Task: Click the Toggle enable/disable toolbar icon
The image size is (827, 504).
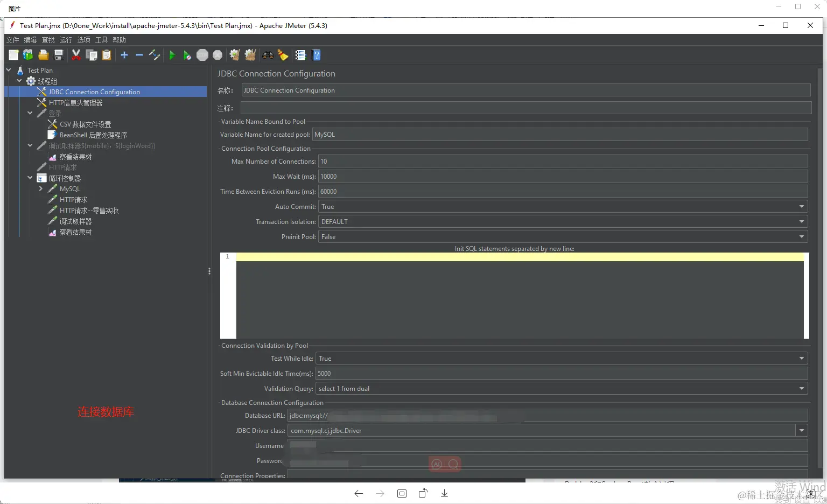Action: pyautogui.click(x=155, y=55)
